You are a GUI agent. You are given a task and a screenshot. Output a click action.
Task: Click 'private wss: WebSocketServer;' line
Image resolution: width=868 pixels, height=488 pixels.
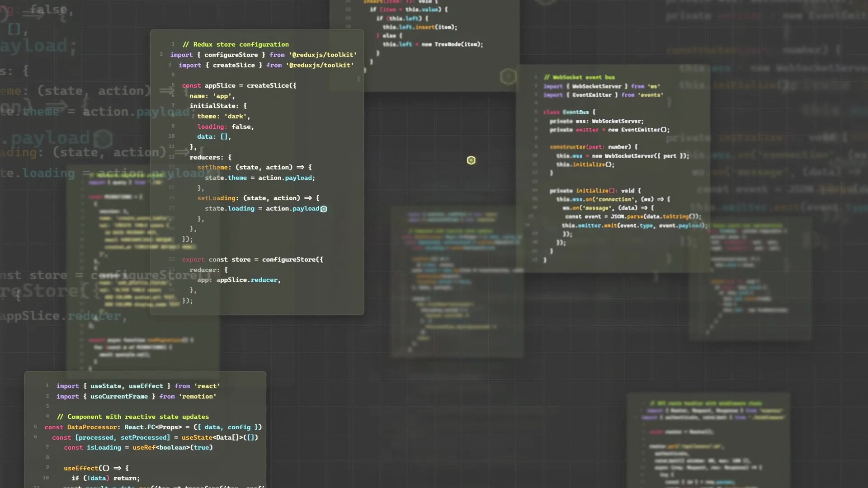(x=597, y=121)
